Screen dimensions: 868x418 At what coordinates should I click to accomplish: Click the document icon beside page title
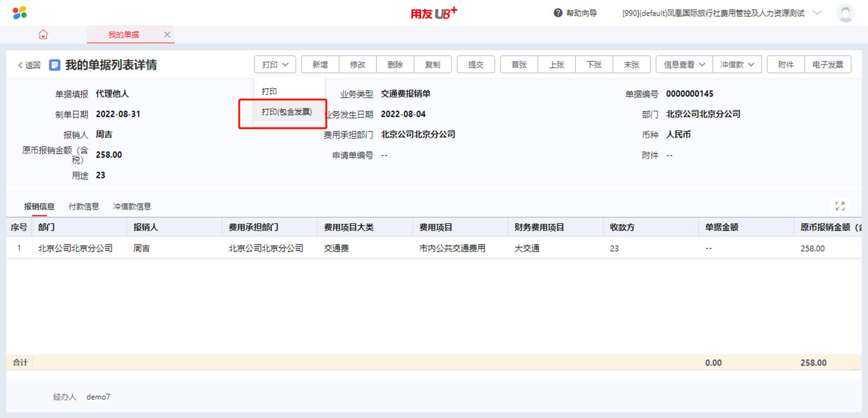[54, 65]
